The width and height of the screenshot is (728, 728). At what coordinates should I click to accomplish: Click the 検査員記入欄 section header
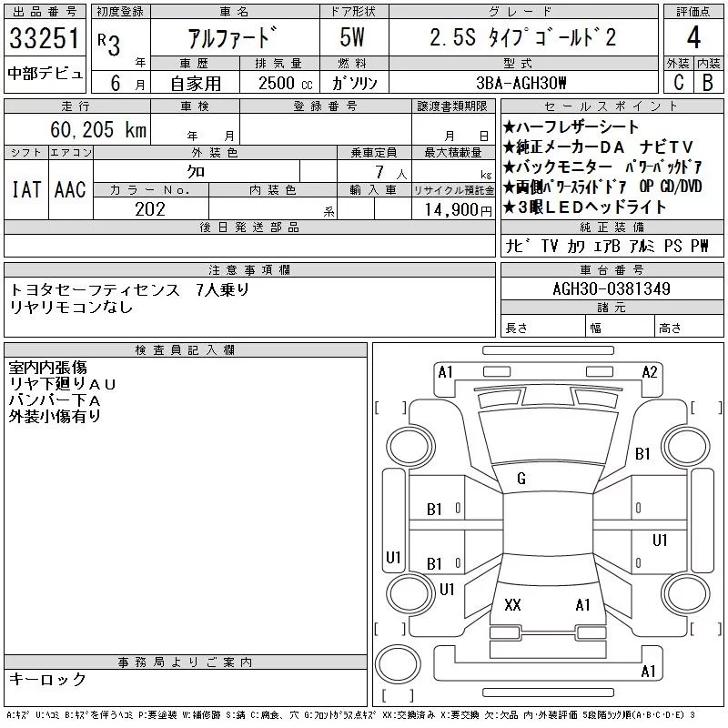[x=186, y=350]
